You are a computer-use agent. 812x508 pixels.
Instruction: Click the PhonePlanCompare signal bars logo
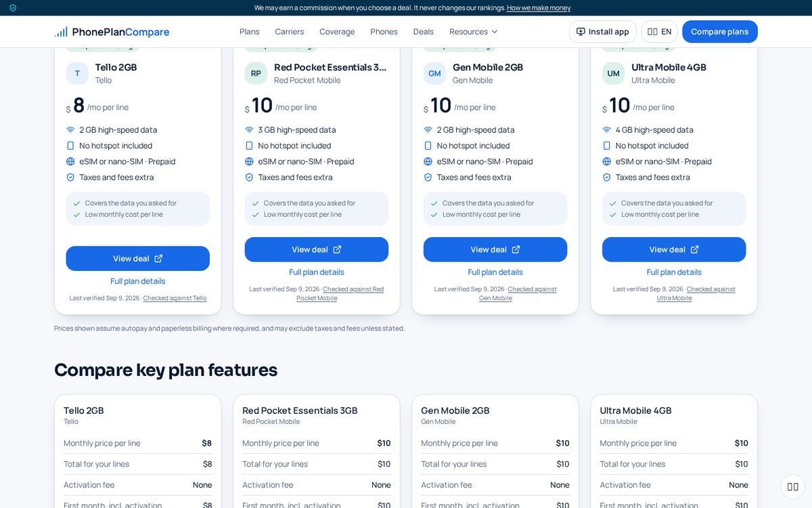[x=61, y=32]
